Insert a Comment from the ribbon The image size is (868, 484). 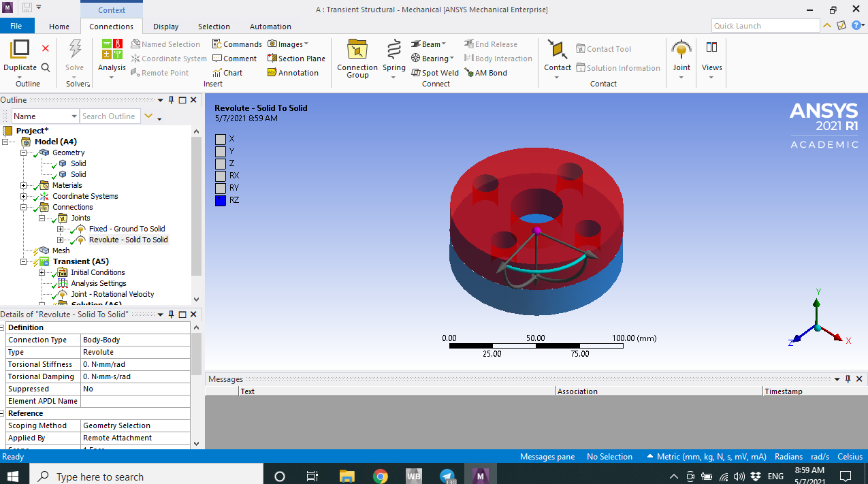(234, 59)
